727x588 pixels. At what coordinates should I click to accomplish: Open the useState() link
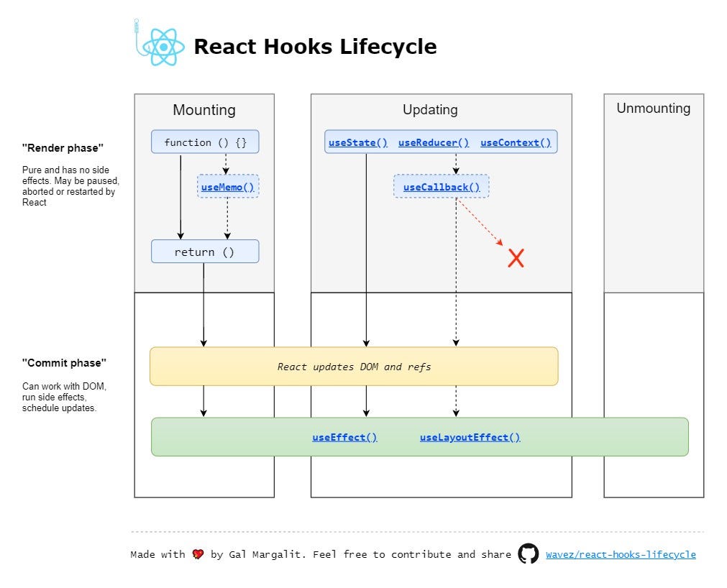(358, 143)
